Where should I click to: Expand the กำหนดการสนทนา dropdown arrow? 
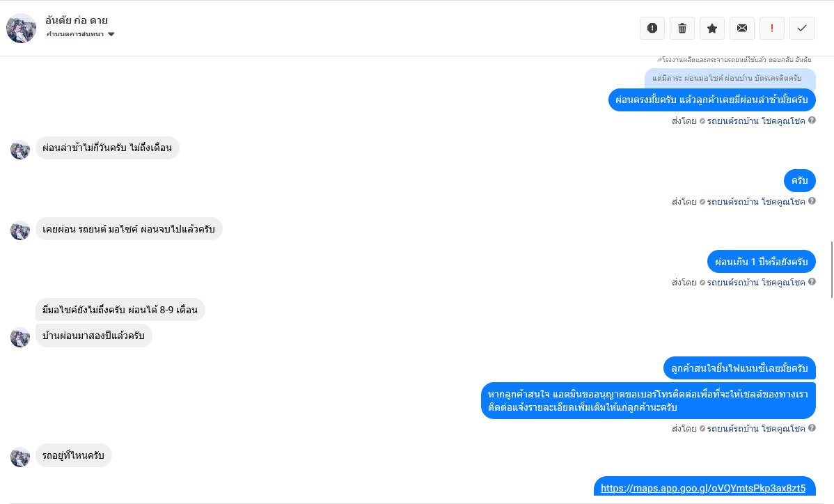pyautogui.click(x=111, y=34)
